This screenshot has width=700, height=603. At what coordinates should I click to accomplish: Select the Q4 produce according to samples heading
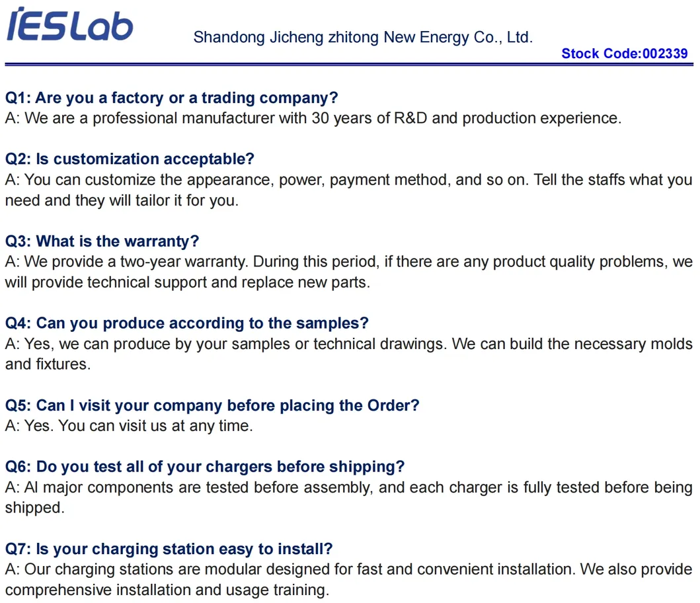point(186,323)
